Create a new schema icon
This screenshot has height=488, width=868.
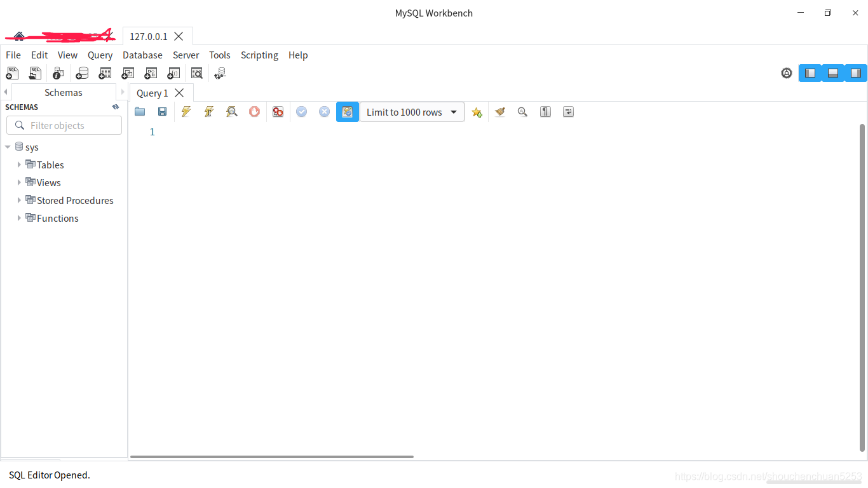pos(82,74)
